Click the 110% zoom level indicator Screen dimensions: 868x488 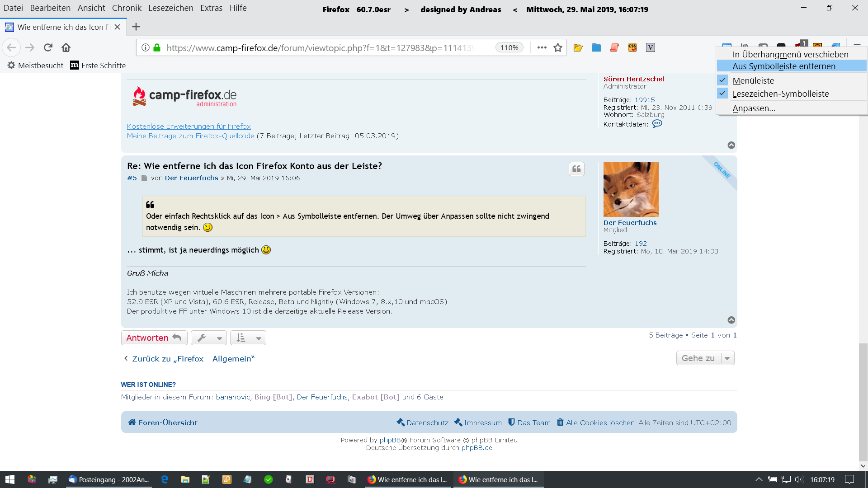tap(509, 47)
